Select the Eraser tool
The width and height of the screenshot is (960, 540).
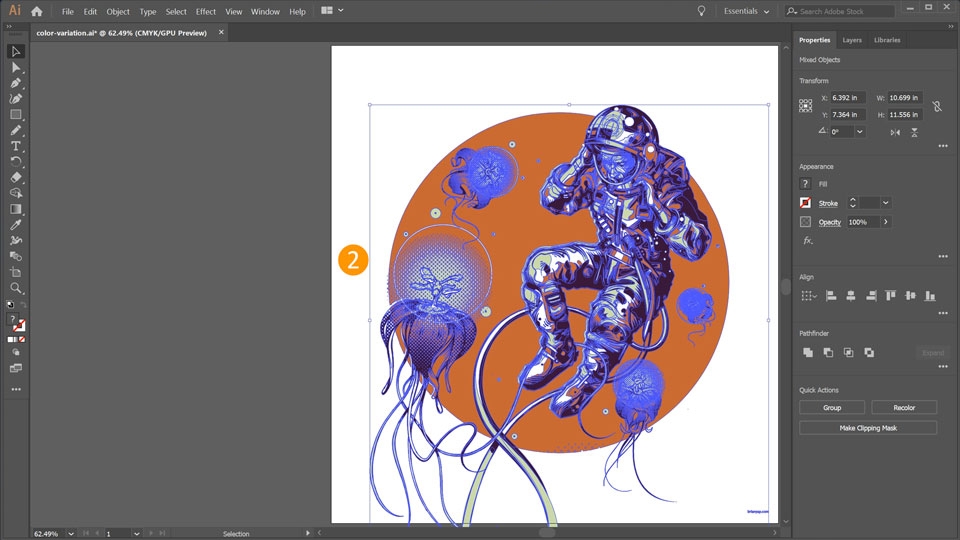pos(16,178)
